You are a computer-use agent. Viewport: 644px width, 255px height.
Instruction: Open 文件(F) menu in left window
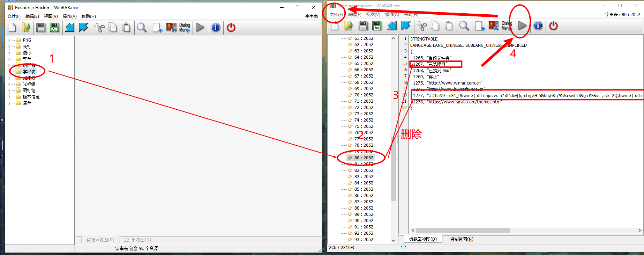coord(14,16)
